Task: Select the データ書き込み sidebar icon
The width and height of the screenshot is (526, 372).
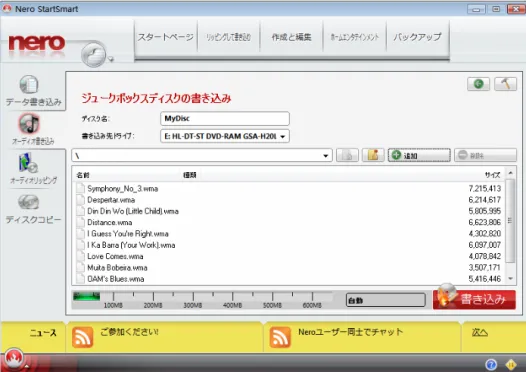Action: pos(29,84)
